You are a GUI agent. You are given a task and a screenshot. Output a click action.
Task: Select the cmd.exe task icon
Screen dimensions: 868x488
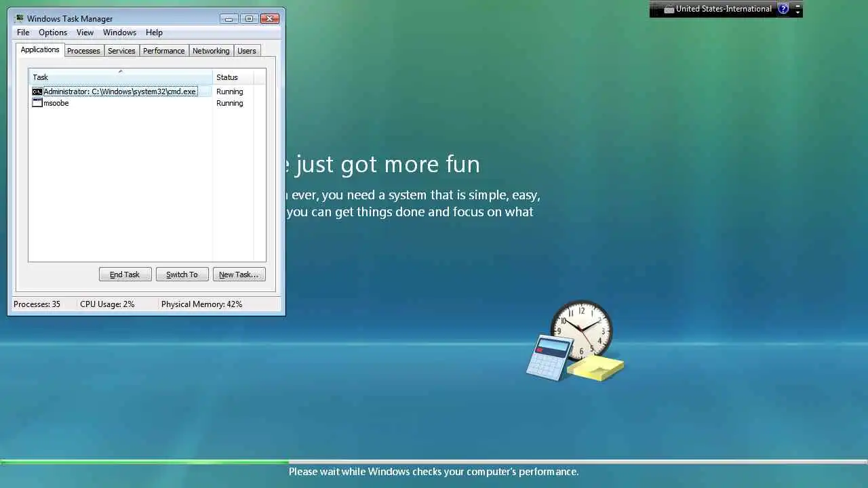(37, 91)
